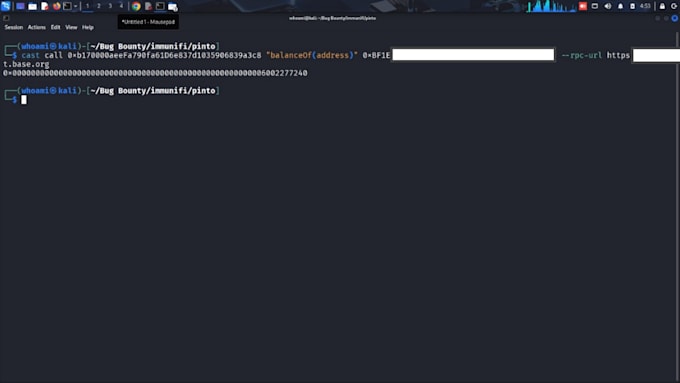The width and height of the screenshot is (680, 383).
Task: Switch to workspace 4
Action: pos(121,6)
